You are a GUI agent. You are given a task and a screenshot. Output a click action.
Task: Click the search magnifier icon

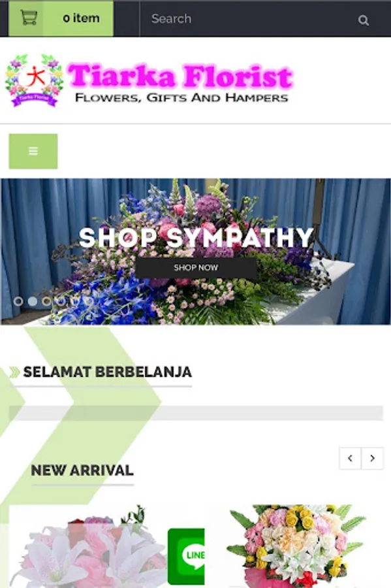(x=364, y=20)
